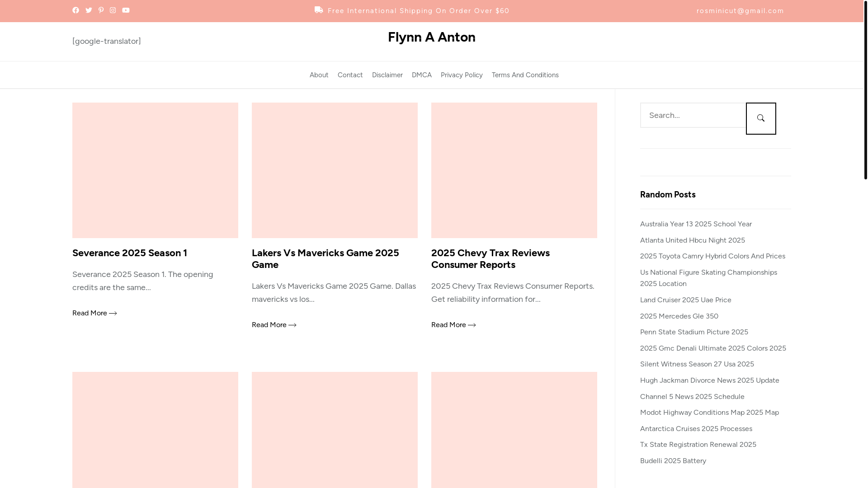Open Tx State Registration Renewal 2025
Viewport: 868px width, 488px height.
tap(698, 445)
